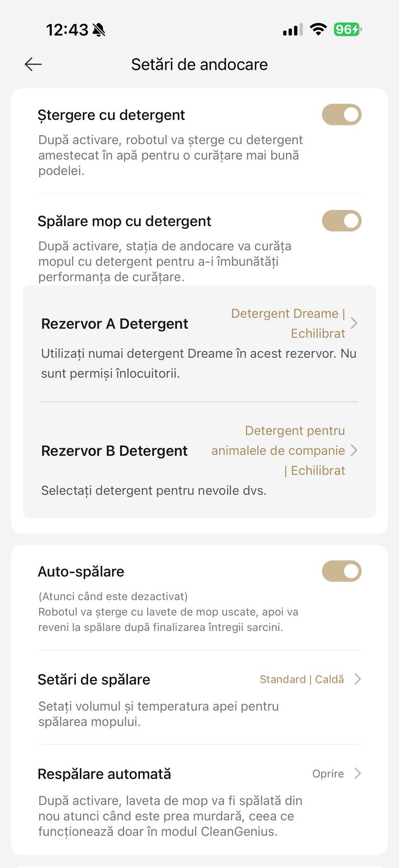The height and width of the screenshot is (868, 399).
Task: Open Setări de spălare chevron
Action: (358, 679)
